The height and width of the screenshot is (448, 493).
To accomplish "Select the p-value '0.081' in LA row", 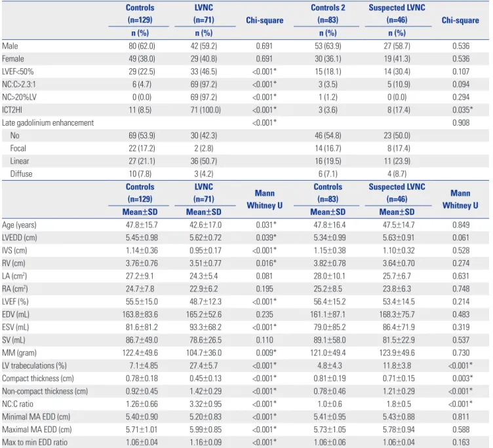I will pos(264,276).
